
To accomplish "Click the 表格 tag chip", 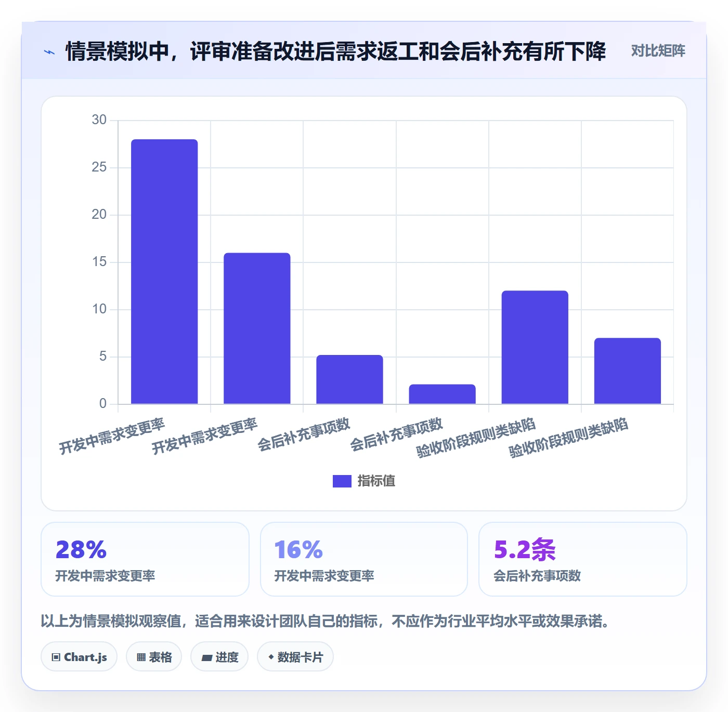I will (154, 657).
